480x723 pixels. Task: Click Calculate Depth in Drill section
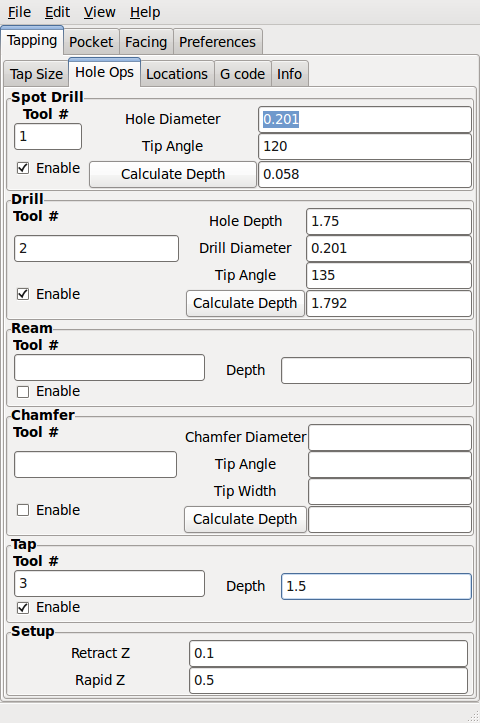click(245, 303)
